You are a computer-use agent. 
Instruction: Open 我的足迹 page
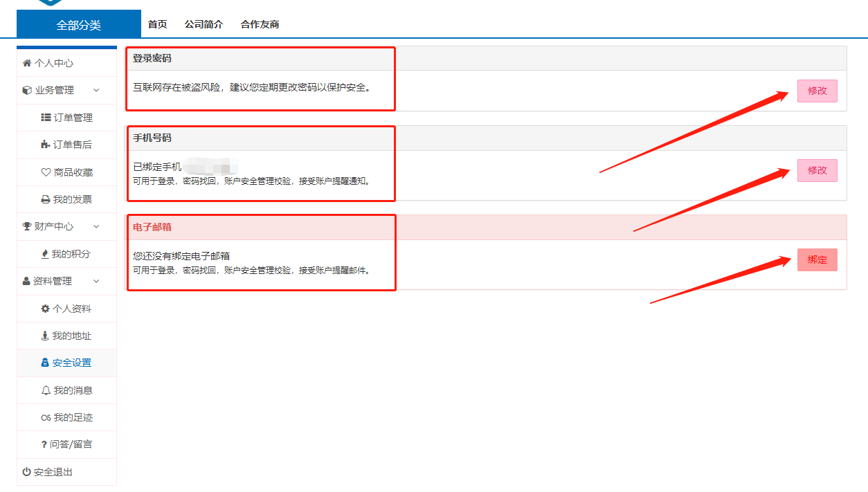[66, 417]
